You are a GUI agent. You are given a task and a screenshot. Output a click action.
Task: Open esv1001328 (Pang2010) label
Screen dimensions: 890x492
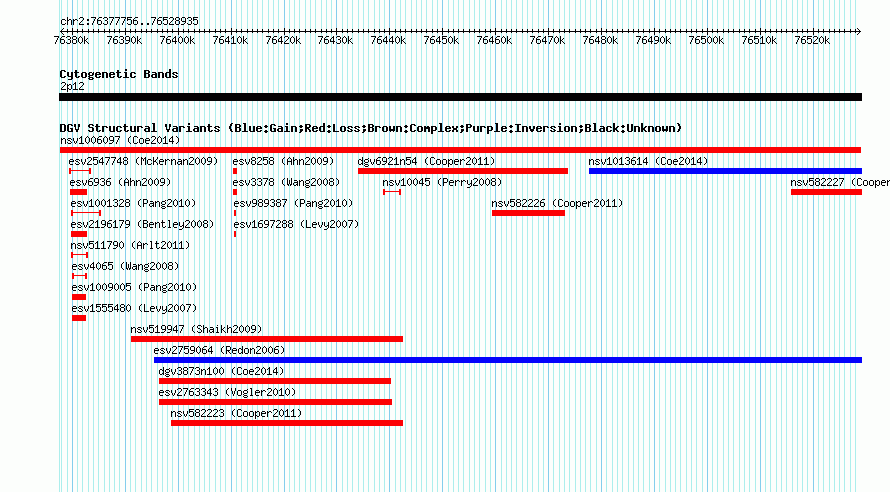(133, 203)
